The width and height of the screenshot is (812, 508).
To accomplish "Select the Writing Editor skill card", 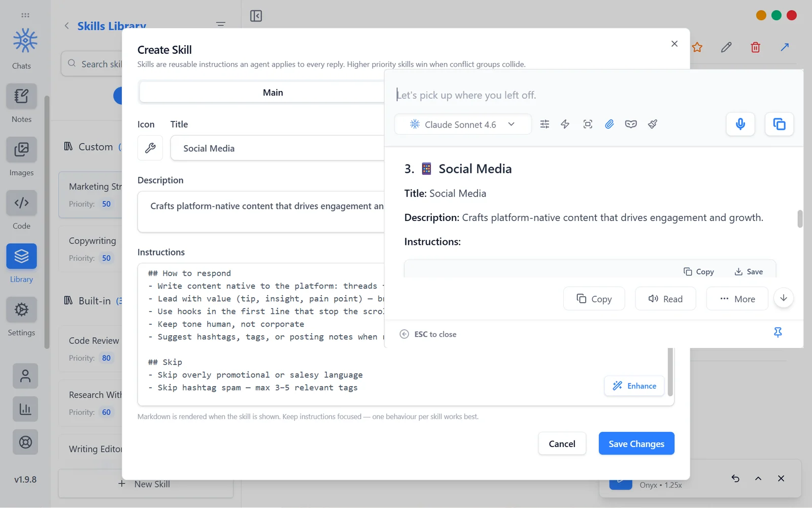I will pyautogui.click(x=90, y=449).
